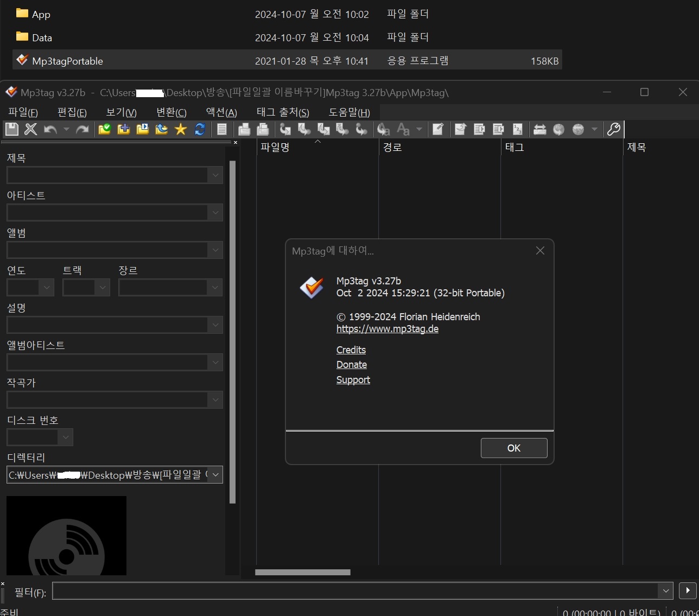This screenshot has width=699, height=616.
Task: Click OK in the About dialog
Action: click(514, 448)
